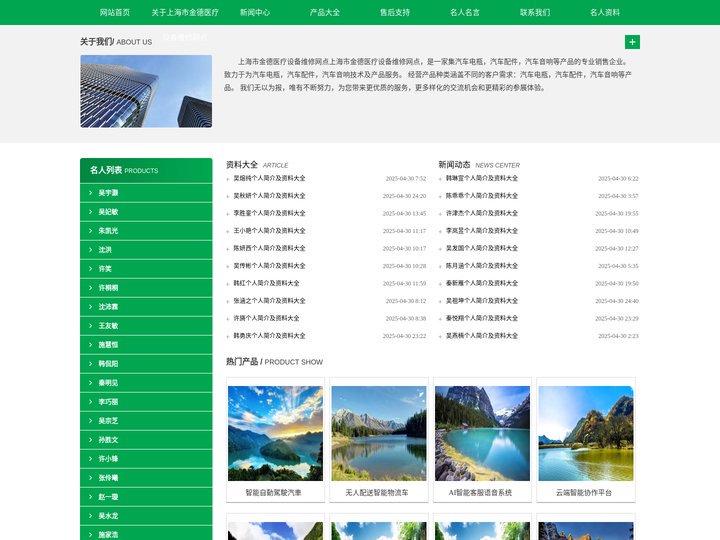Click the plus bullet beside the 6:22 news item
This screenshot has height=540, width=720.
click(x=440, y=179)
